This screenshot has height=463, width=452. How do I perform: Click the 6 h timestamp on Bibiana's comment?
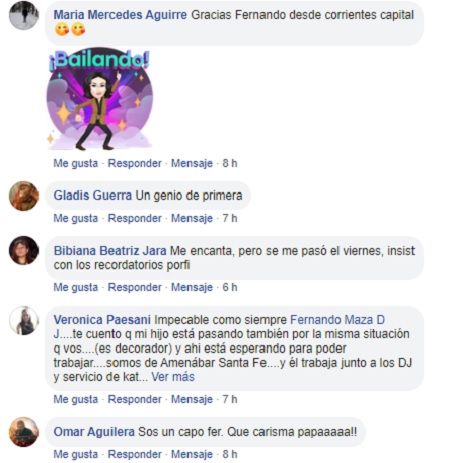[x=230, y=287]
